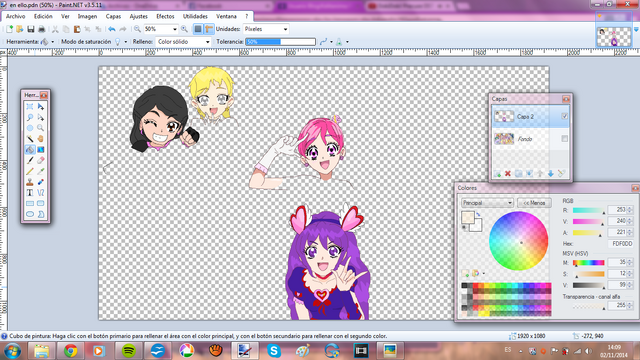Select the Pencil tool

click(x=30, y=171)
